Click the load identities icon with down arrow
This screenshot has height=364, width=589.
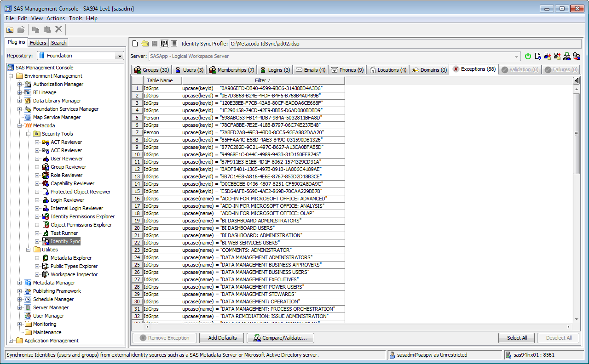click(547, 56)
